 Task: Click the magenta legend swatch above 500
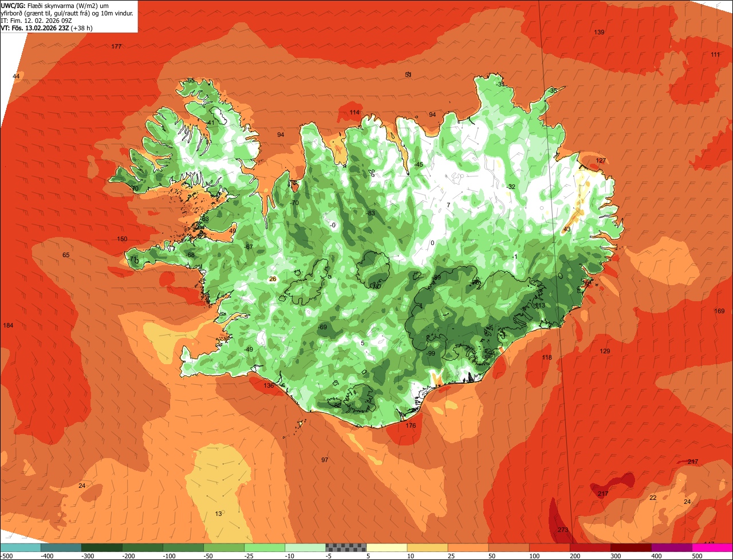712,547
